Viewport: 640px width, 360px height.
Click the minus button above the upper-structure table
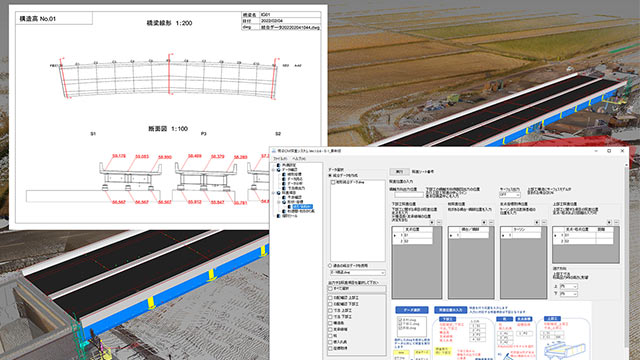616,222
